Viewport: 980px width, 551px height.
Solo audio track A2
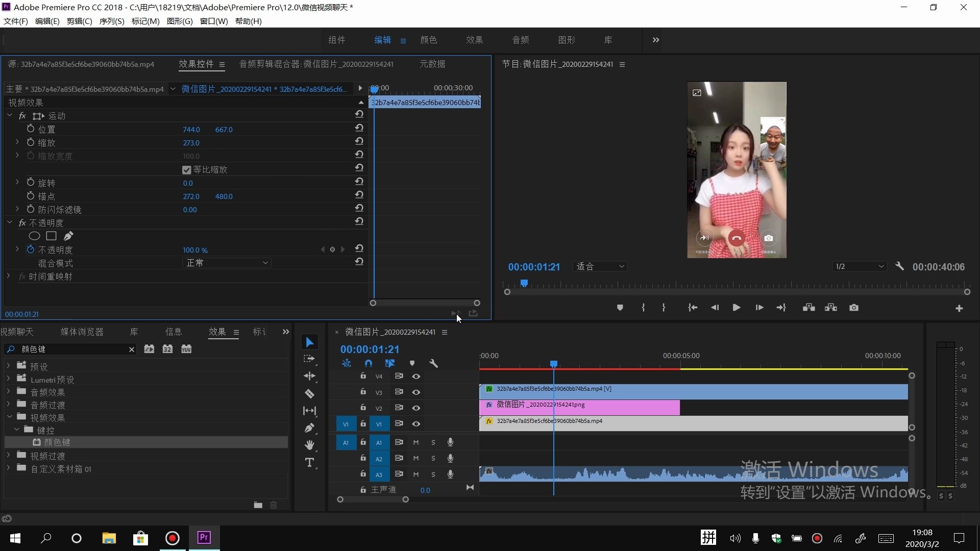(x=433, y=459)
